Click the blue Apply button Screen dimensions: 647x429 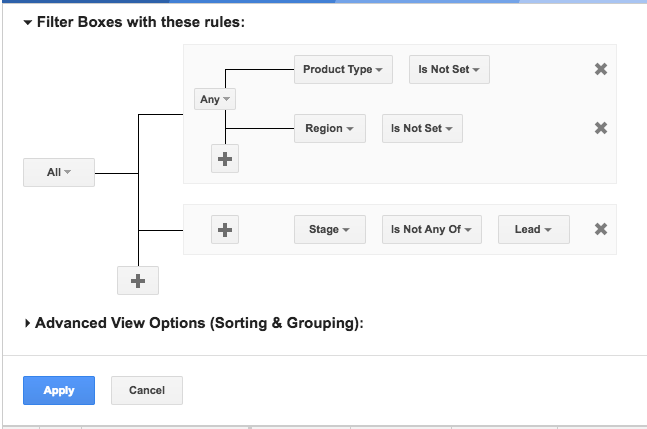point(59,390)
